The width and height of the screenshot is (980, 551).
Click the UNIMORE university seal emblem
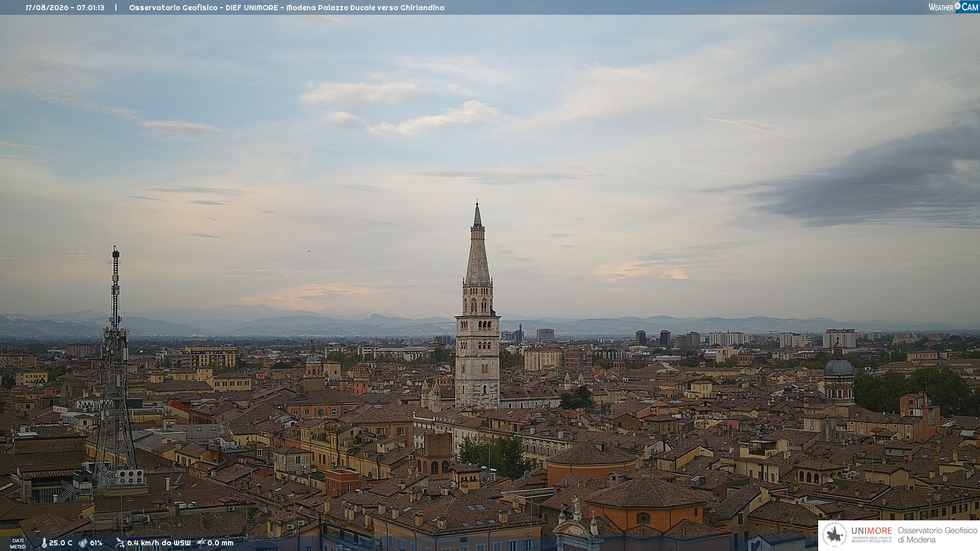coord(835,535)
